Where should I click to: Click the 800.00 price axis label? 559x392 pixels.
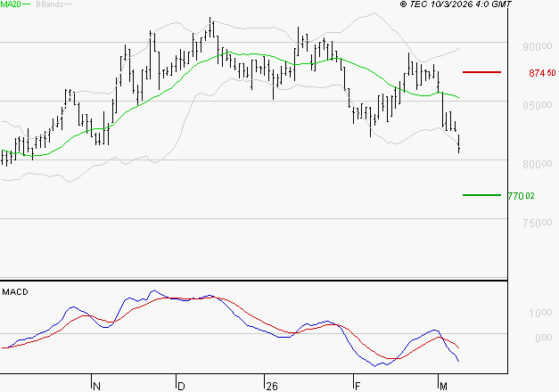point(538,164)
